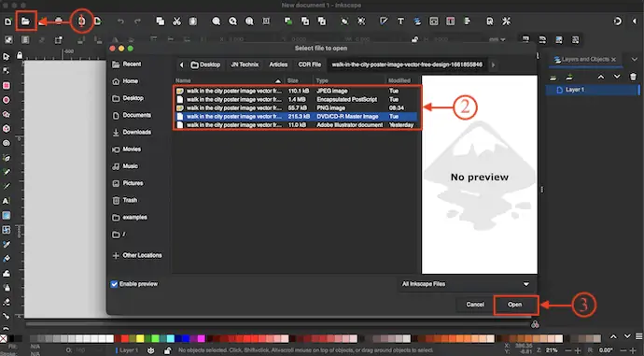This screenshot has width=644, height=356.
Task: Open Downloads in sidebar
Action: point(132,133)
